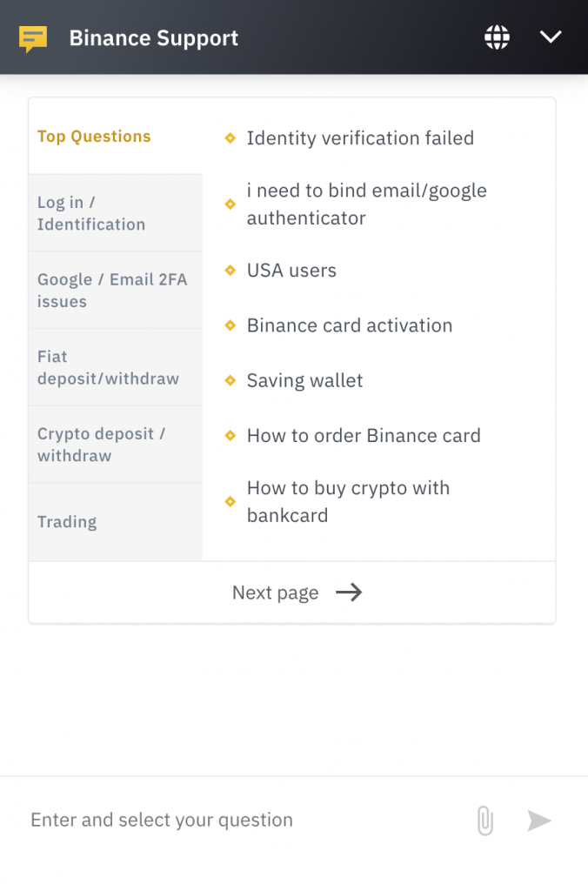Open the Log in / Identification category
Image resolution: width=588 pixels, height=891 pixels.
click(x=116, y=213)
